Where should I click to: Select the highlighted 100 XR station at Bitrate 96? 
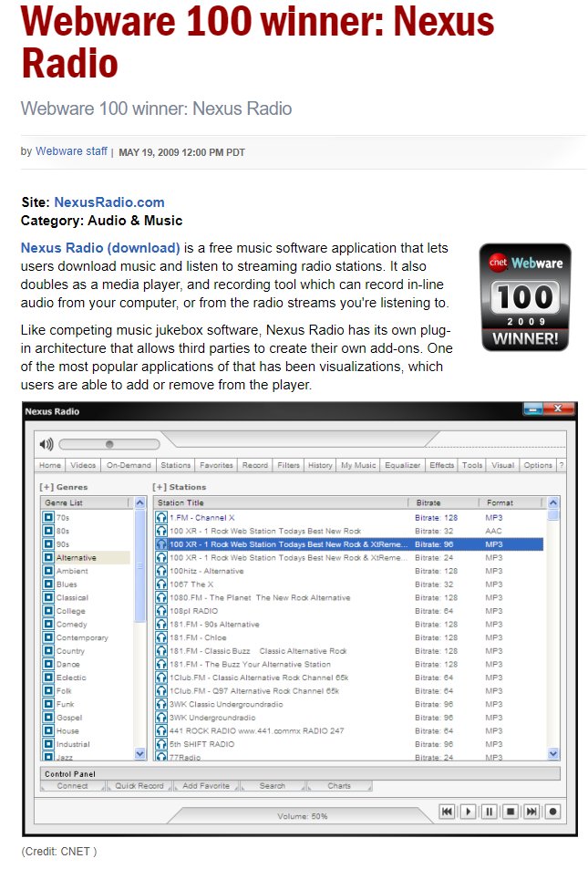point(348,544)
